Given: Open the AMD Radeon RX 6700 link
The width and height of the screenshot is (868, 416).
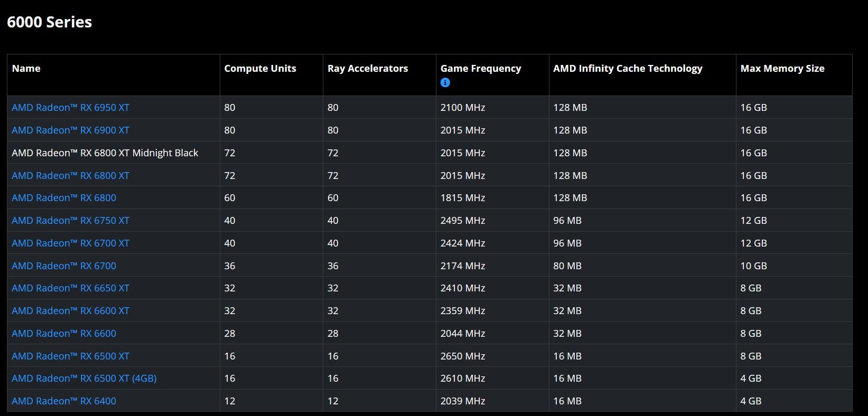Looking at the screenshot, I should point(64,266).
